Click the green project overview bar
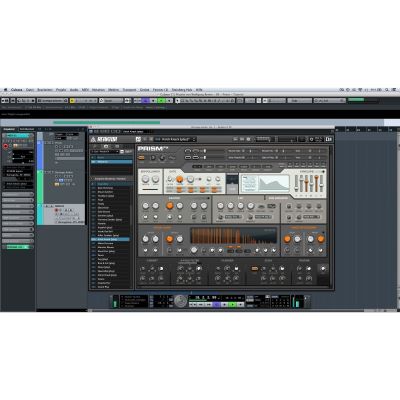 click(106, 122)
